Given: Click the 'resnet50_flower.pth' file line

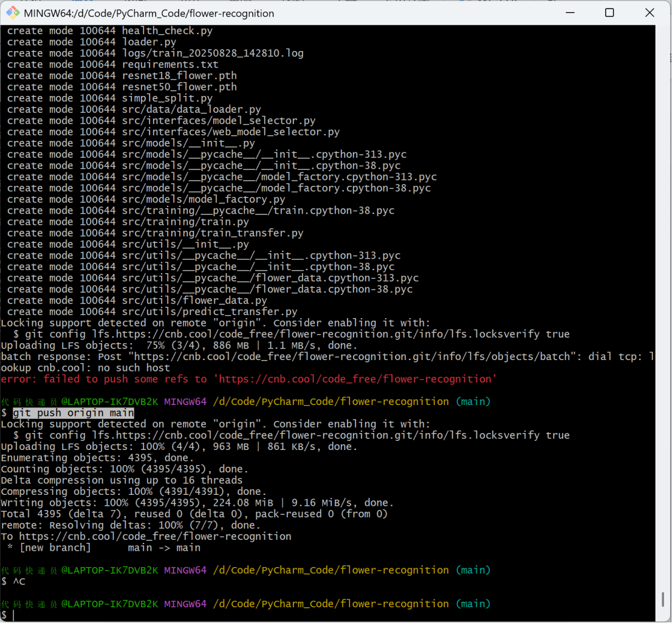Looking at the screenshot, I should (179, 87).
